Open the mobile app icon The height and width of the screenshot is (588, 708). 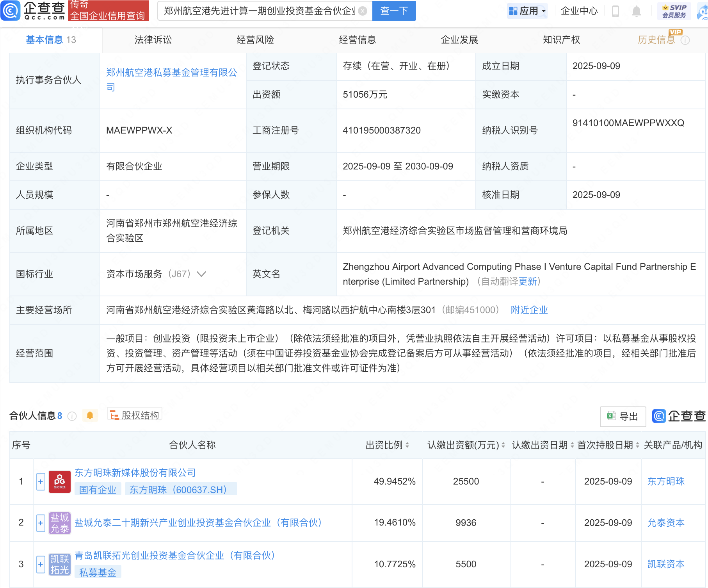615,11
